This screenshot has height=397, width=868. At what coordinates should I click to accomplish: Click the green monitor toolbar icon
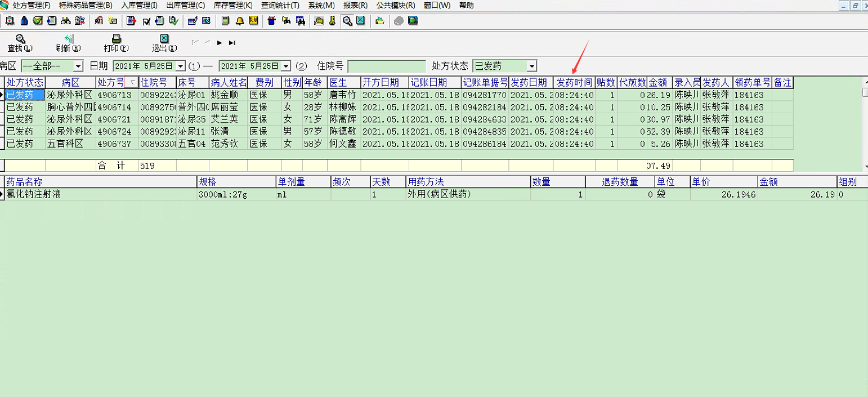coord(413,21)
